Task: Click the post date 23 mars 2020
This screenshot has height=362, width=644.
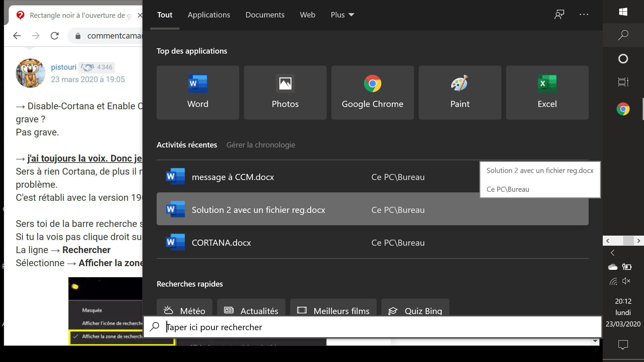Action: pyautogui.click(x=88, y=79)
